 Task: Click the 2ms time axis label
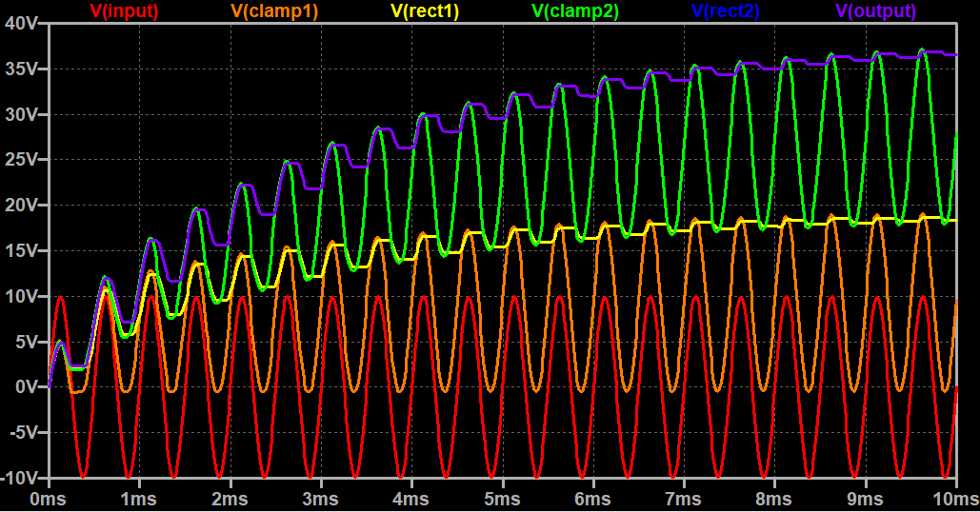(230, 500)
